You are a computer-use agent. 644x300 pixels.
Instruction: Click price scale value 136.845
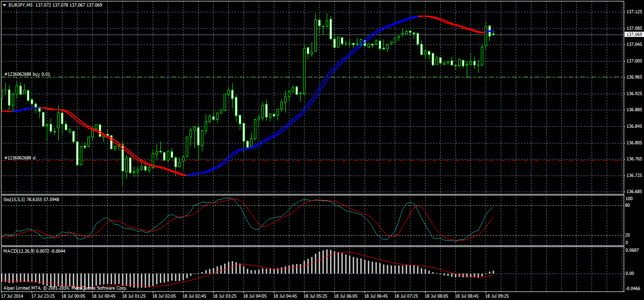(634, 126)
